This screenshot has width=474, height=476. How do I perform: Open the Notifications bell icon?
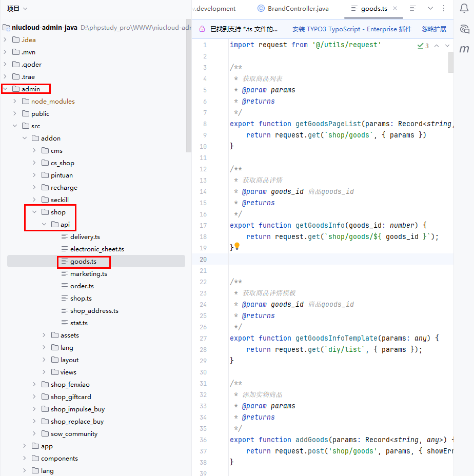(x=464, y=9)
